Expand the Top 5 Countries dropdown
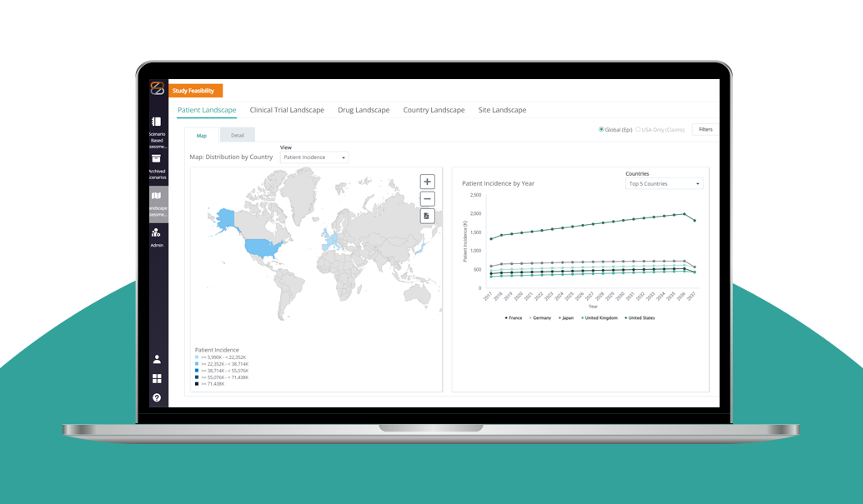The image size is (863, 504). [665, 184]
